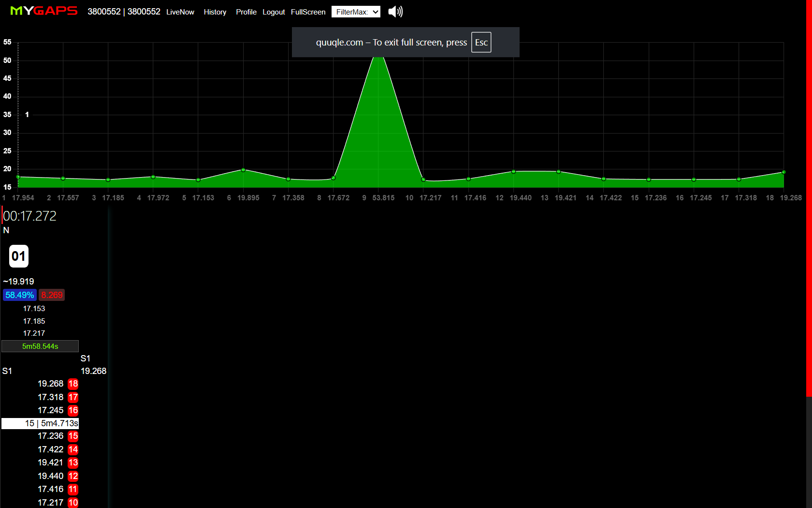Click red lap badge 14
The image size is (812, 508).
tap(73, 449)
